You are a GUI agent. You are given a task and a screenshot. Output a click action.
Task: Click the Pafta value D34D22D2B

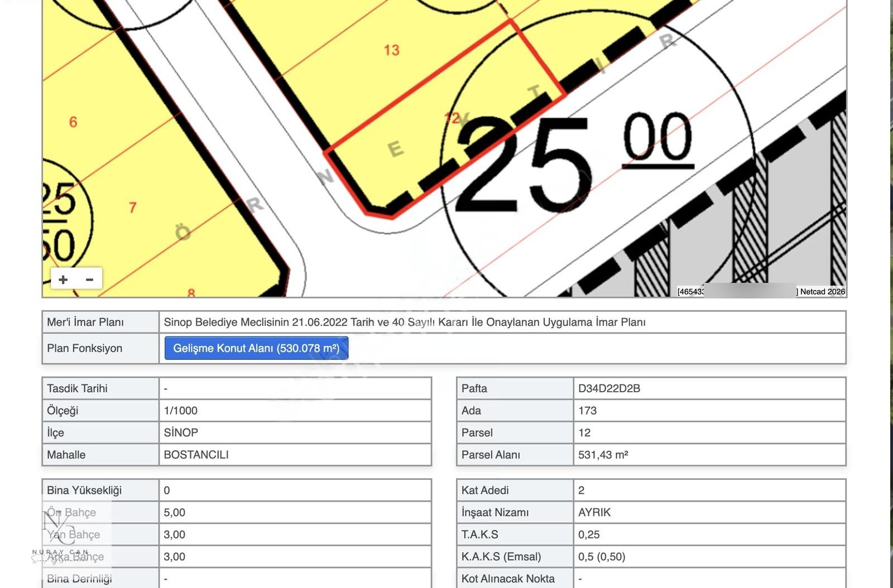609,388
